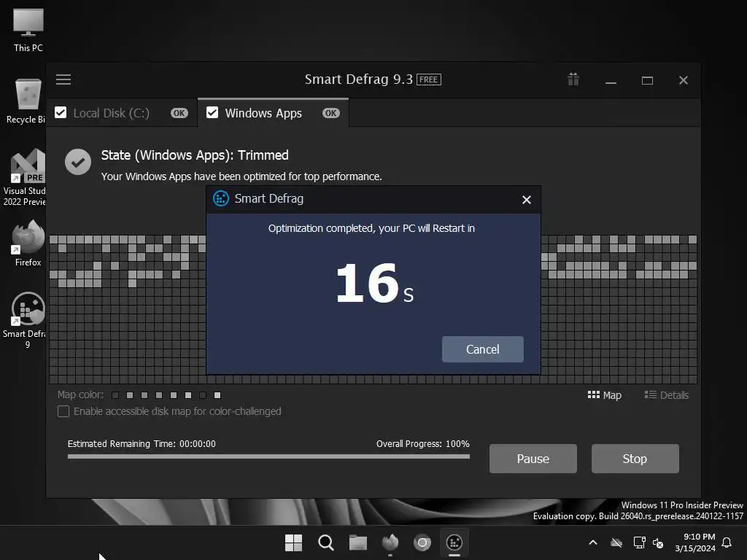Screen dimensions: 747x560
Task: Open the clock showing 9:10 PM
Action: click(695, 542)
